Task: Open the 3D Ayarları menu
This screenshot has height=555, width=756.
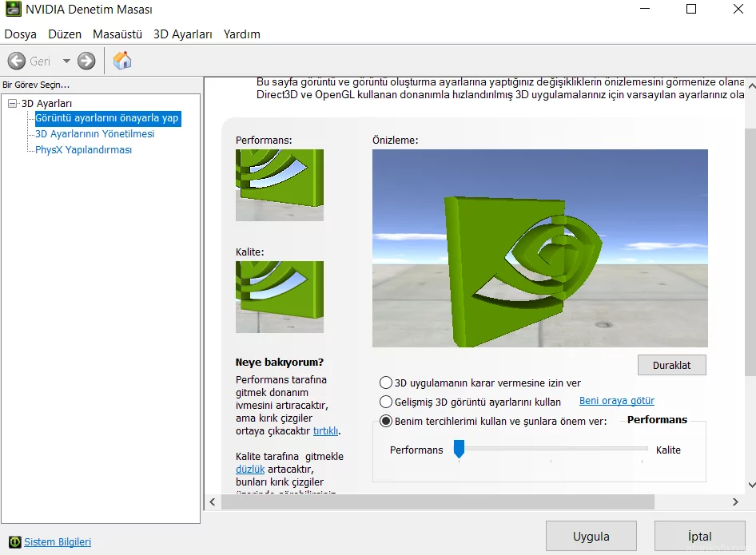Action: point(183,34)
